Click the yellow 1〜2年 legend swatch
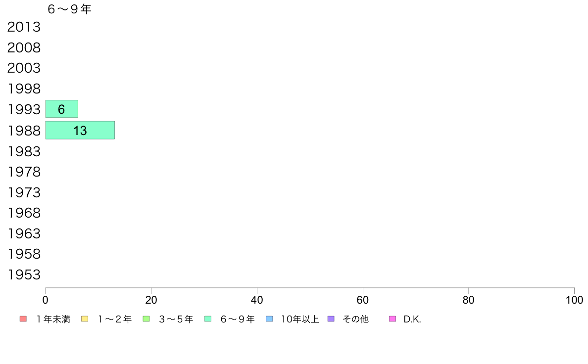Screen dimensions: 588x364 (x=85, y=319)
